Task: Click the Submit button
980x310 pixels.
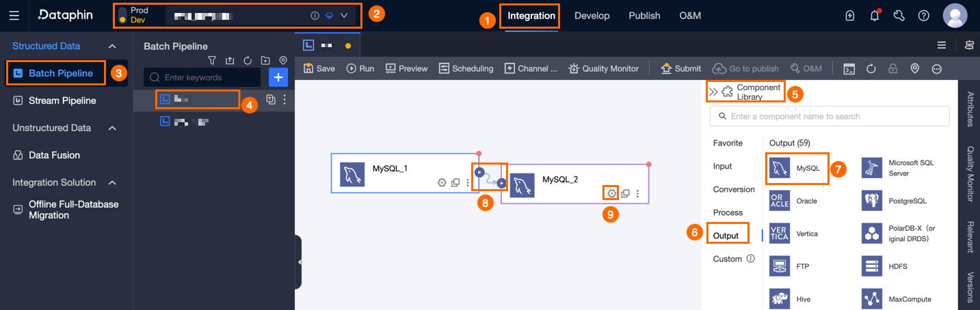Action: point(680,68)
